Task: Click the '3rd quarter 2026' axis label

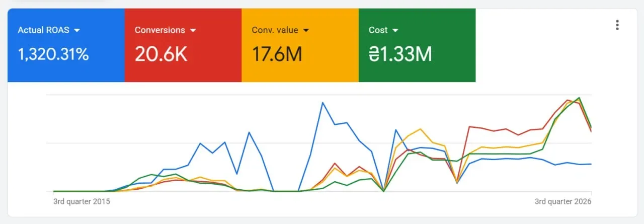Action: click(x=563, y=201)
